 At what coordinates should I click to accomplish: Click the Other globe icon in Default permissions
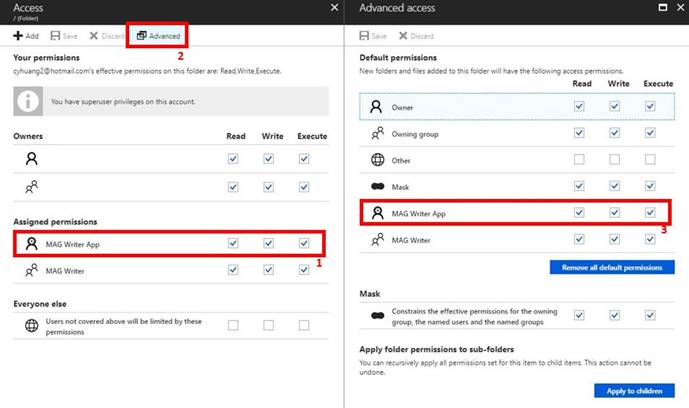pos(377,159)
